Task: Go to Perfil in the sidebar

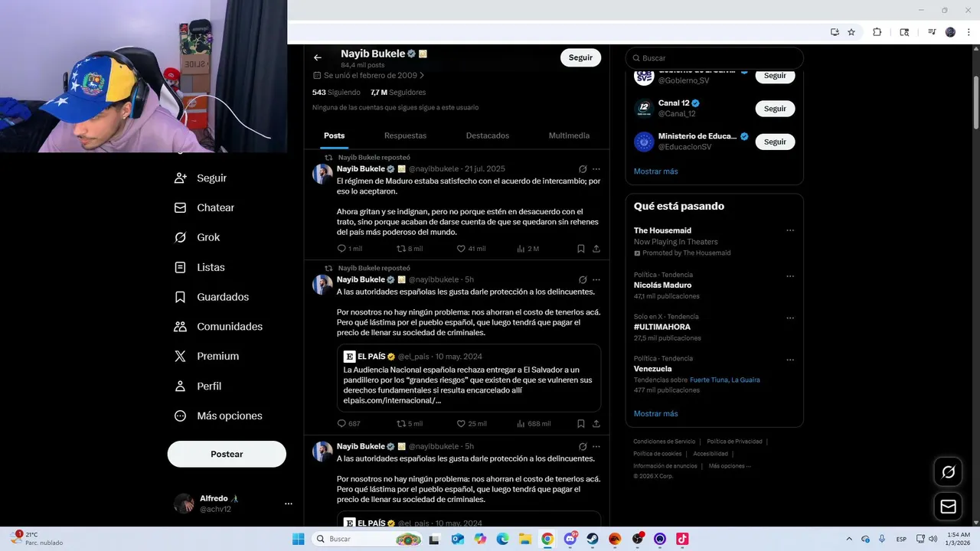Action: 198,386
